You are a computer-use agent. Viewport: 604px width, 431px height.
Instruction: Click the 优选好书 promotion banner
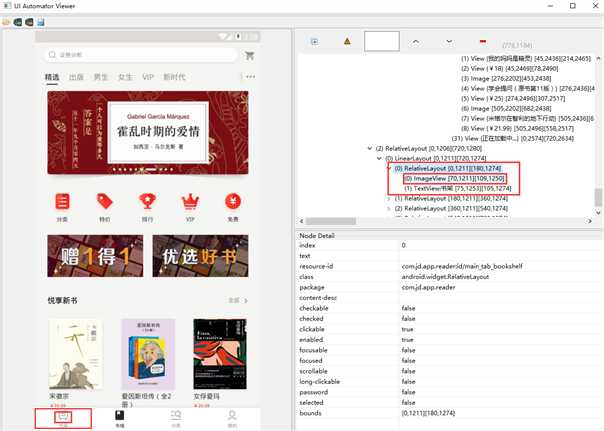[200, 256]
